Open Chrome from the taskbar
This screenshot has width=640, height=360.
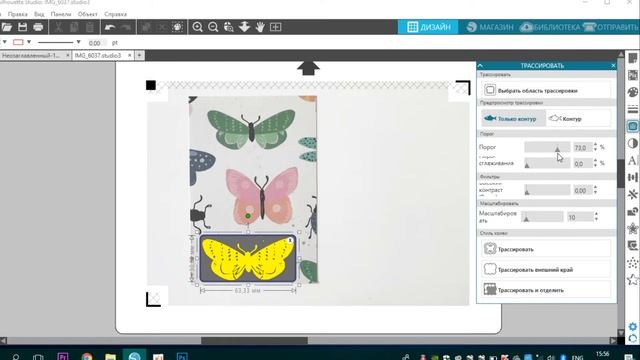point(87,357)
